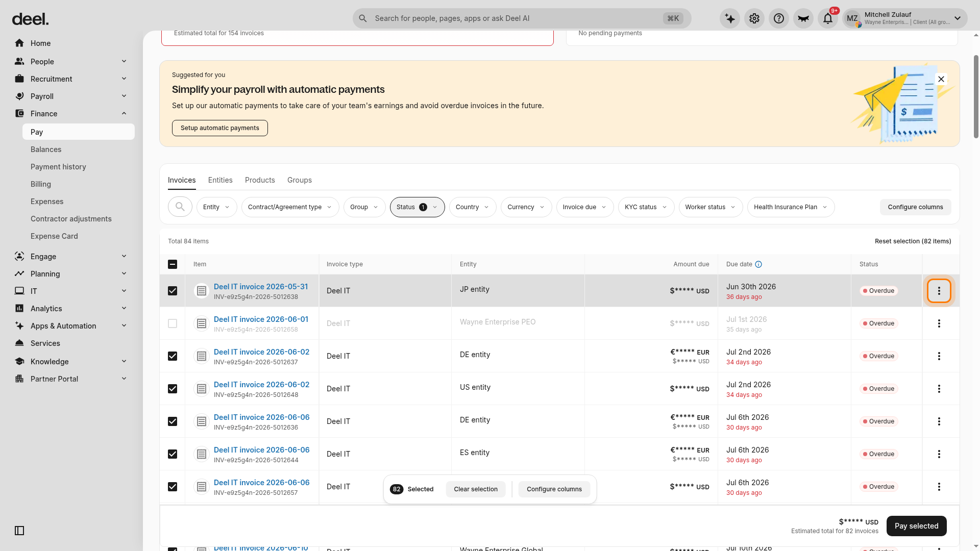Open help question mark icon
The width and height of the screenshot is (980, 551).
pos(779,18)
